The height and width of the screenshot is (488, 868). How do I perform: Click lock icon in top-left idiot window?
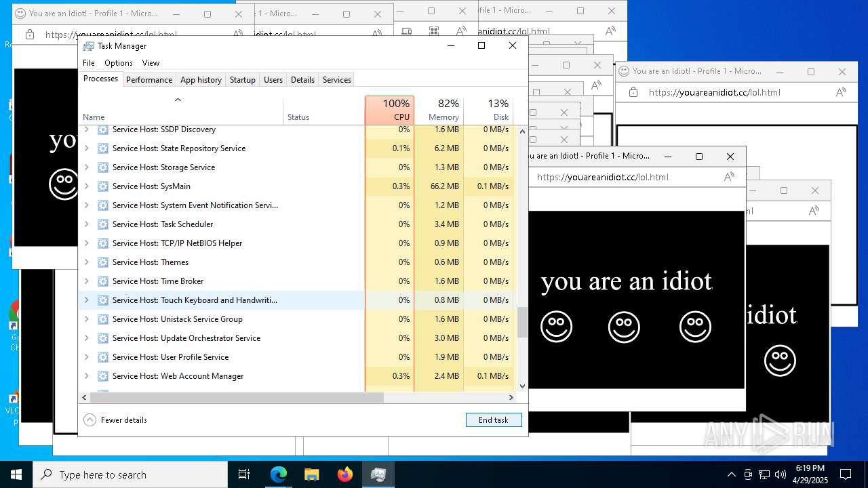[x=29, y=35]
